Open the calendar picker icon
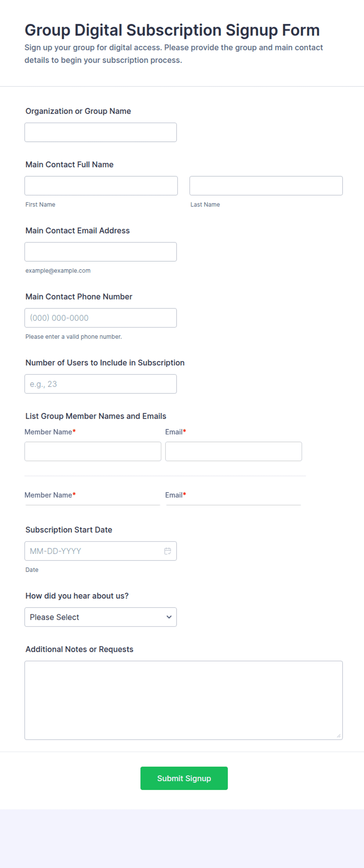Screen dimensions: 364x868 [168, 551]
